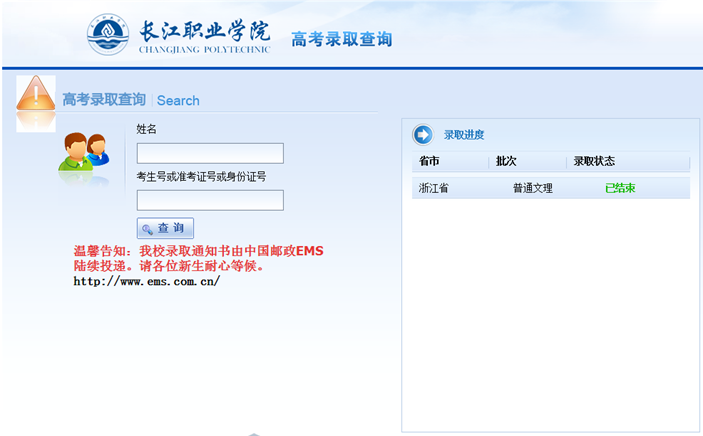This screenshot has height=436, width=703.
Task: Click the 长江职业学院 college name text
Action: 204,30
